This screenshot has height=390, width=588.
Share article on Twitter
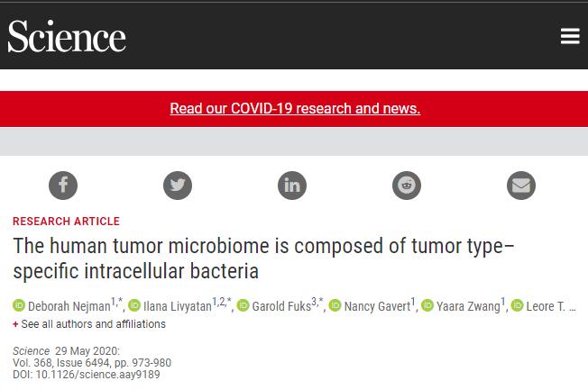[178, 186]
